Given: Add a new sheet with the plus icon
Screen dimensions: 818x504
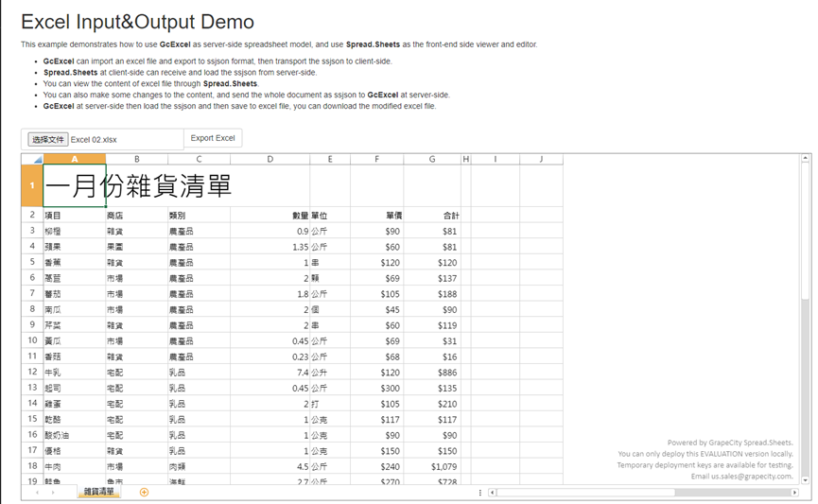Looking at the screenshot, I should [145, 492].
